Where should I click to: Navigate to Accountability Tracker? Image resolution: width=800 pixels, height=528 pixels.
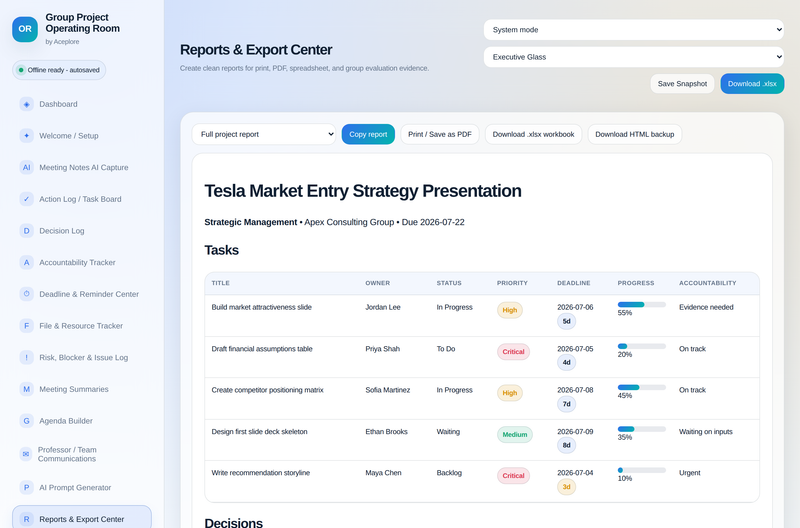(82, 262)
